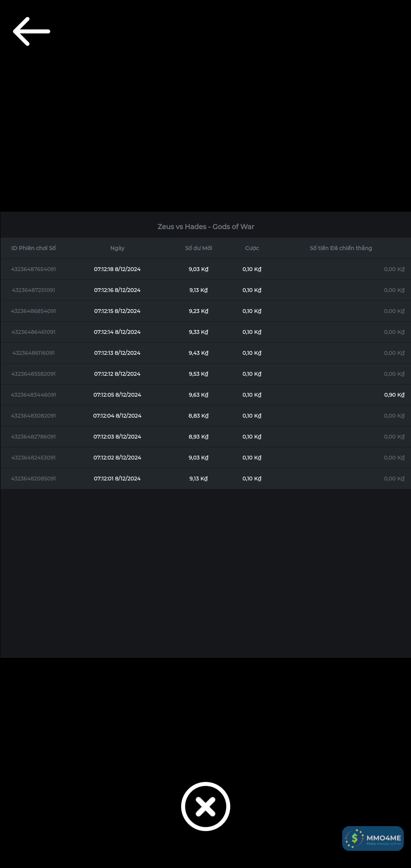This screenshot has height=868, width=411.
Task: Click the 0,90 Kđ winning amount
Action: tap(394, 395)
